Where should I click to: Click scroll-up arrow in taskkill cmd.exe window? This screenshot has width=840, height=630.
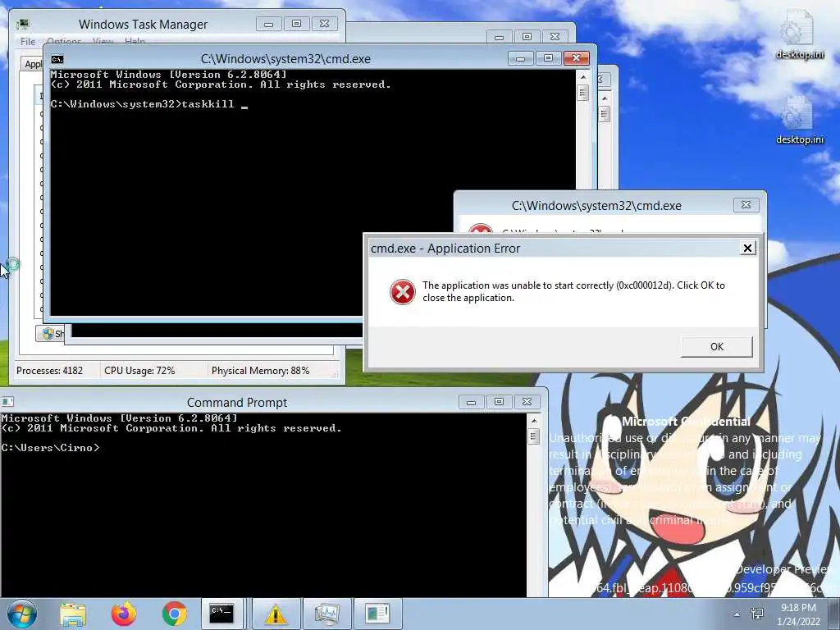click(583, 77)
